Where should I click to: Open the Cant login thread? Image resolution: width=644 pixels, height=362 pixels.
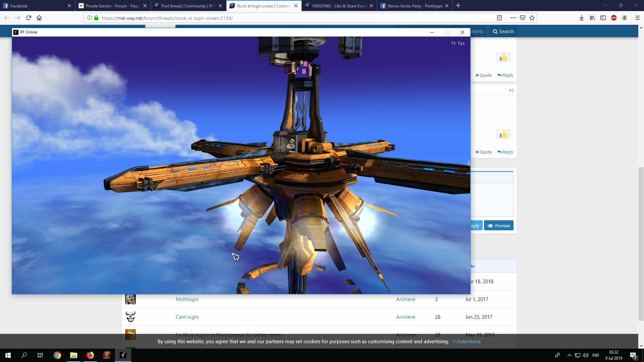coord(187,317)
